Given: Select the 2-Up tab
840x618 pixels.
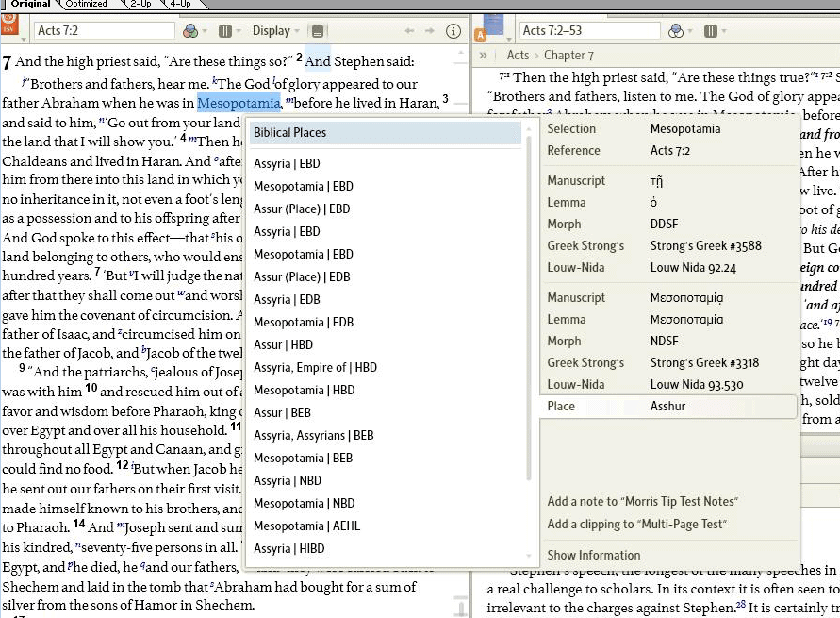Looking at the screenshot, I should point(140,4).
